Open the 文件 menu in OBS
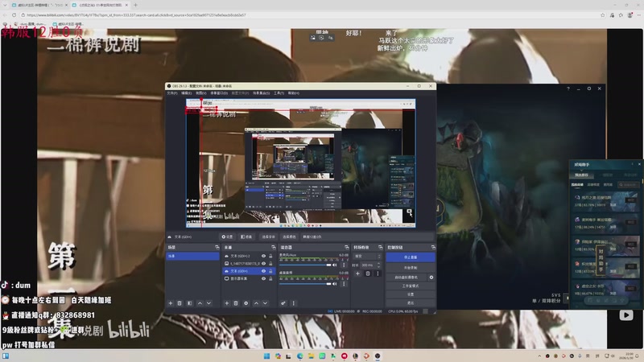The width and height of the screenshot is (644, 362). [x=171, y=93]
